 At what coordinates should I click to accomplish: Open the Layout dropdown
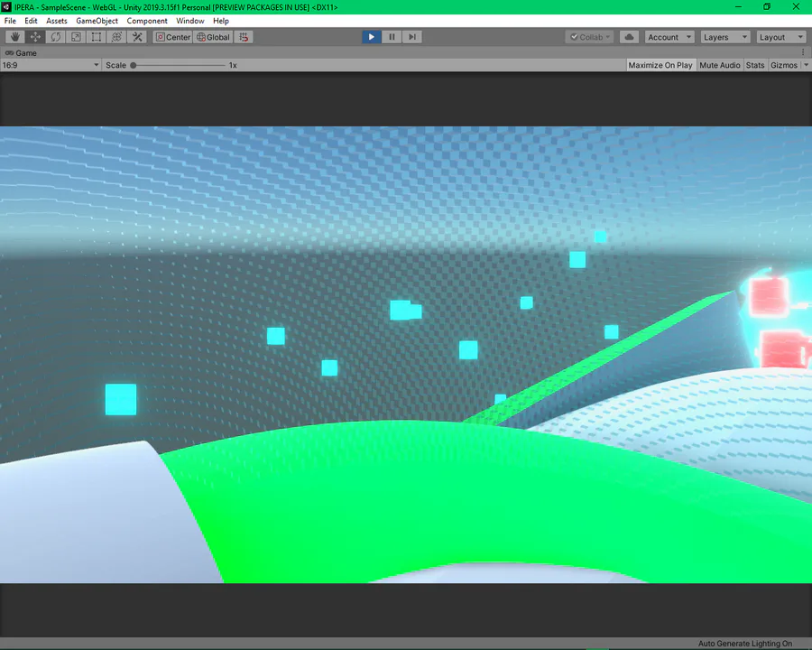pyautogui.click(x=781, y=37)
